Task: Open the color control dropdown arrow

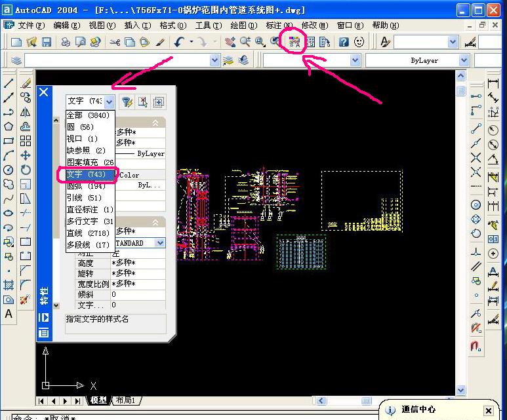Action: click(x=355, y=60)
